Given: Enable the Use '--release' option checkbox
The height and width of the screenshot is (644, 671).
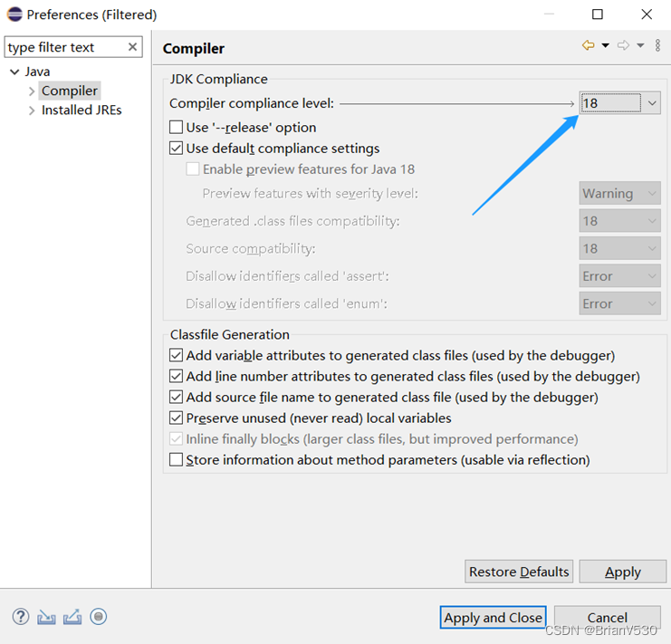Looking at the screenshot, I should click(x=176, y=127).
